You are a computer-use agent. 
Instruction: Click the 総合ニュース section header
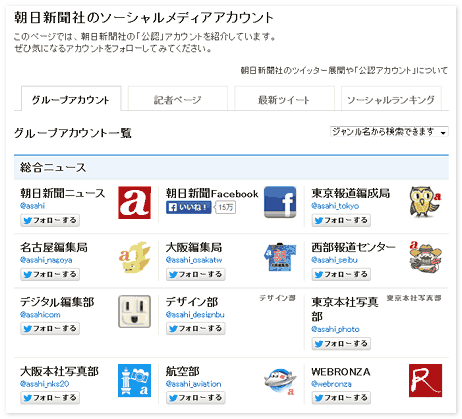(x=231, y=167)
